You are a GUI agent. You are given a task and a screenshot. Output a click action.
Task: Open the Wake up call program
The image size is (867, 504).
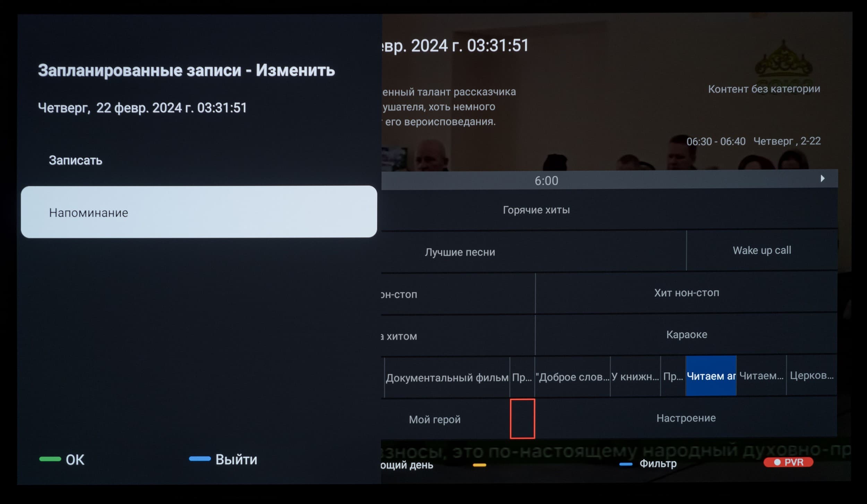point(762,250)
